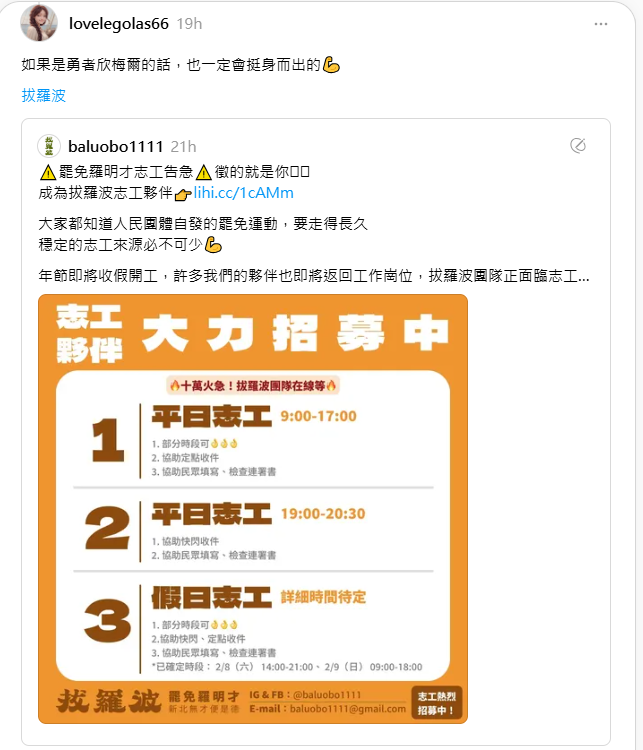Image resolution: width=643 pixels, height=750 pixels.
Task: Expand truncated quoted post text ending with ellipsis
Action: click(x=314, y=276)
